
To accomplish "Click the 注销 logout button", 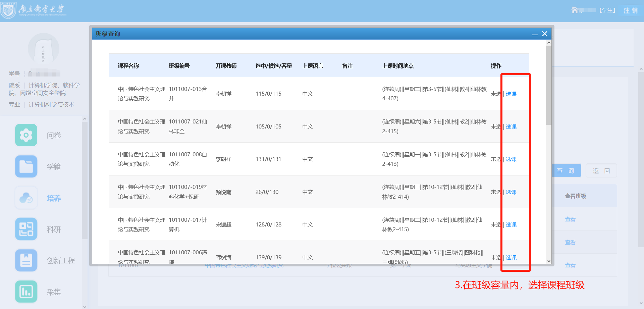I will coord(631,10).
